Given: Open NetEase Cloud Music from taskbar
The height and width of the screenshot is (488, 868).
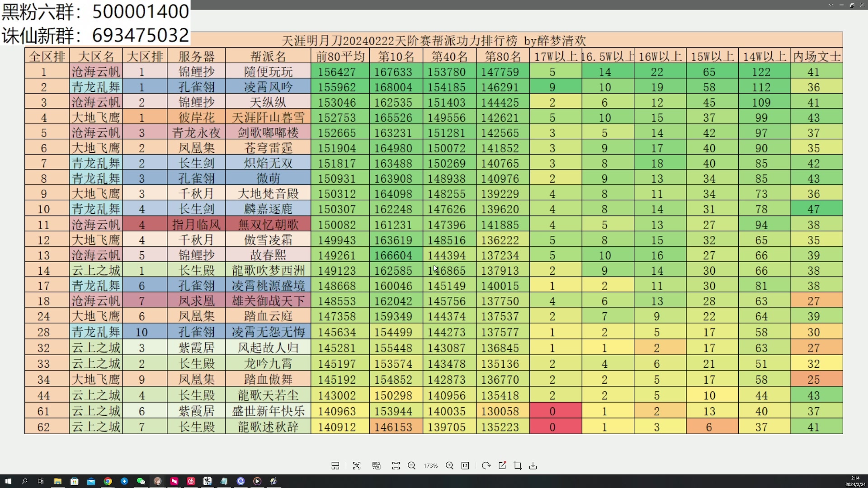Looking at the screenshot, I should [191, 481].
